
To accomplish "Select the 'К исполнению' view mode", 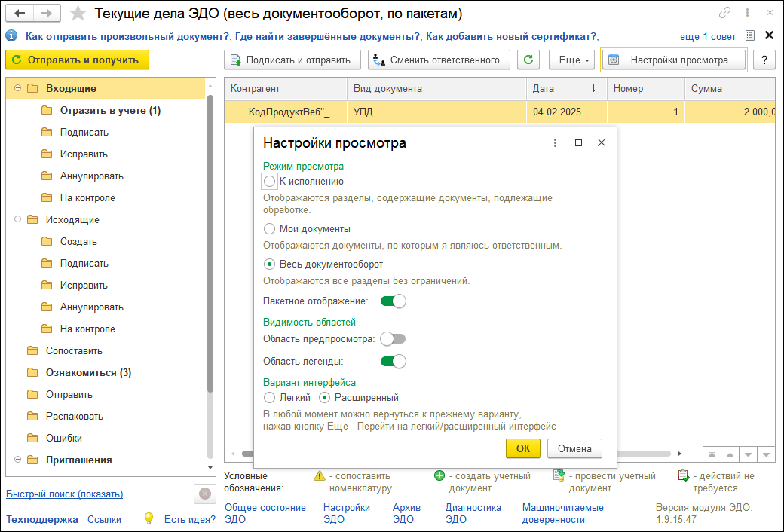I will 270,181.
